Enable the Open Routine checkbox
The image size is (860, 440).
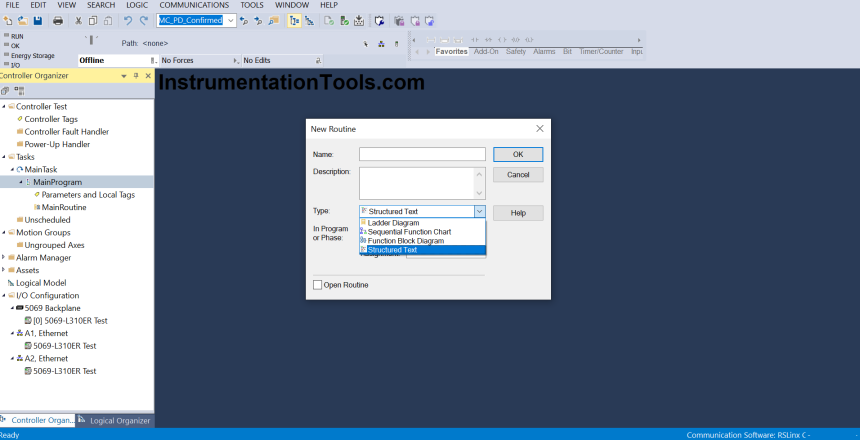coord(318,285)
